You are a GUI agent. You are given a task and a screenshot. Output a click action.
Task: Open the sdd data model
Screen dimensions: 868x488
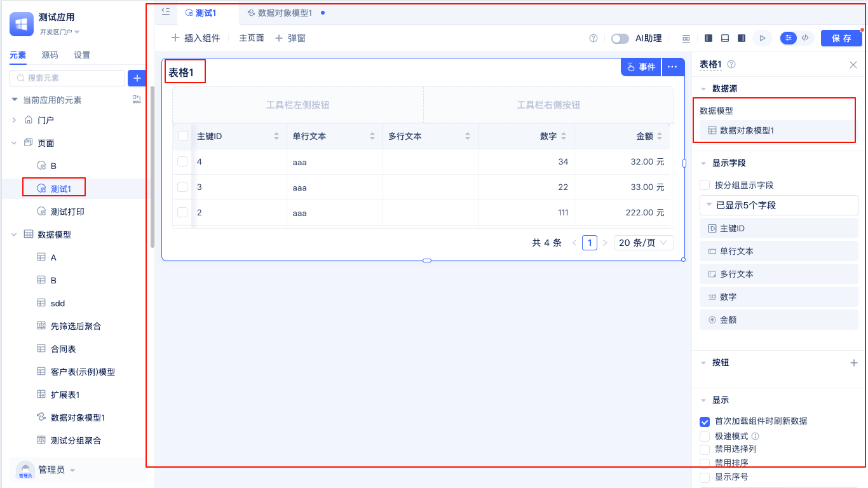(58, 303)
